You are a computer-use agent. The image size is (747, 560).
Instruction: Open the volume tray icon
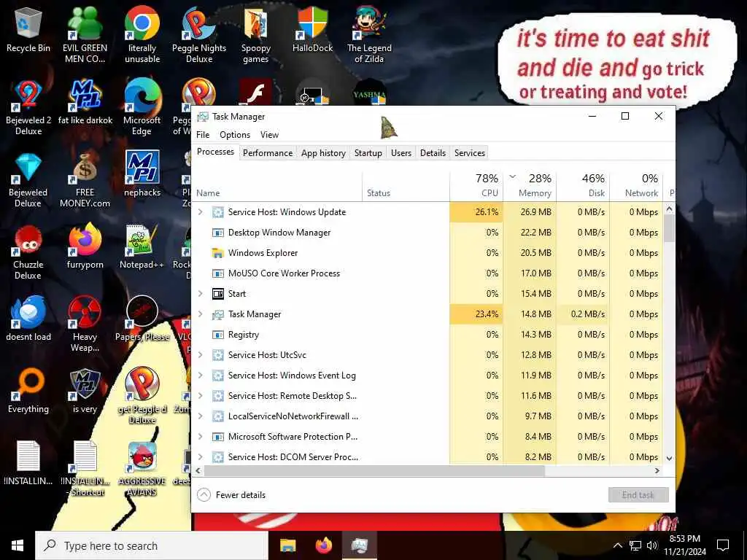point(652,545)
